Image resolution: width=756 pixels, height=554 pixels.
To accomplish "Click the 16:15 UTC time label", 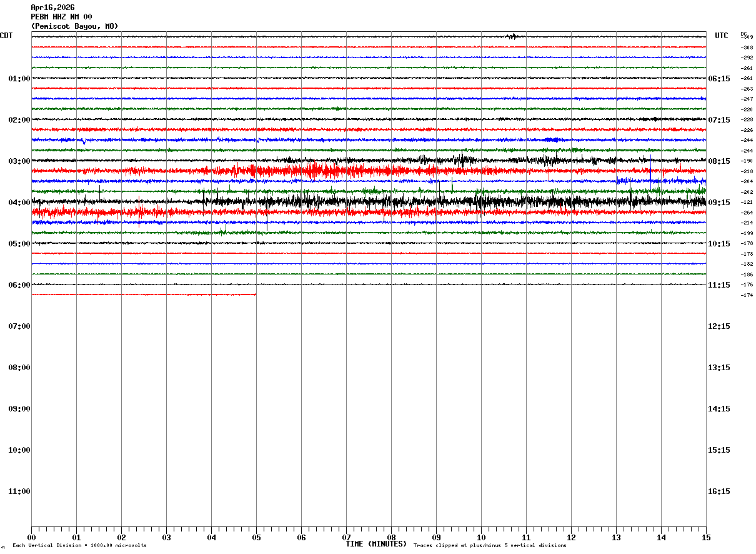I will click(719, 491).
